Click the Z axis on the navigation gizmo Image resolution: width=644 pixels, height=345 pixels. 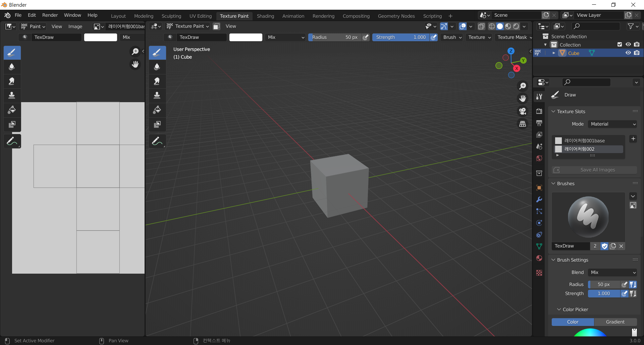(511, 51)
